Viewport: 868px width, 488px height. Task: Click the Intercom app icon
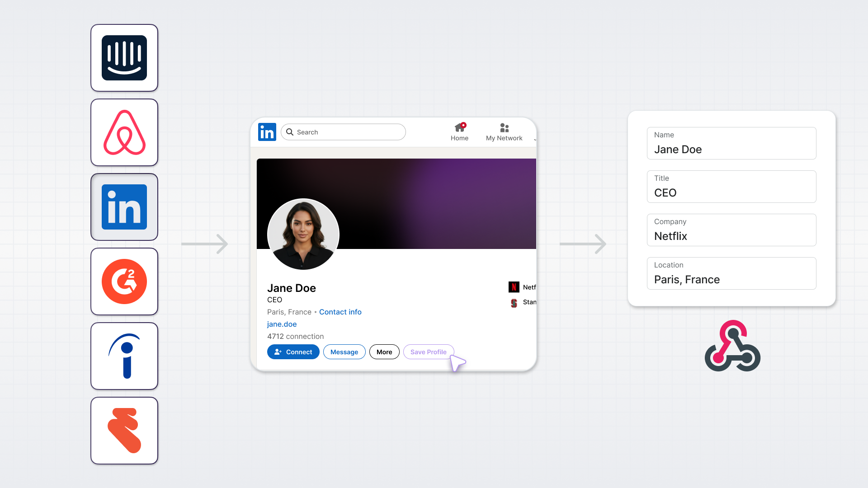point(124,58)
